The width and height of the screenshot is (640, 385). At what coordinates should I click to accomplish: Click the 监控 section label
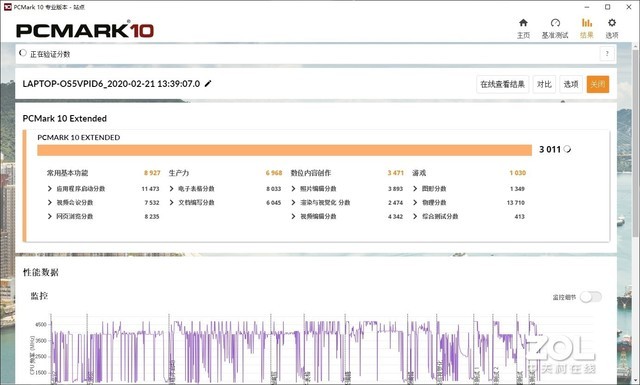[x=39, y=296]
